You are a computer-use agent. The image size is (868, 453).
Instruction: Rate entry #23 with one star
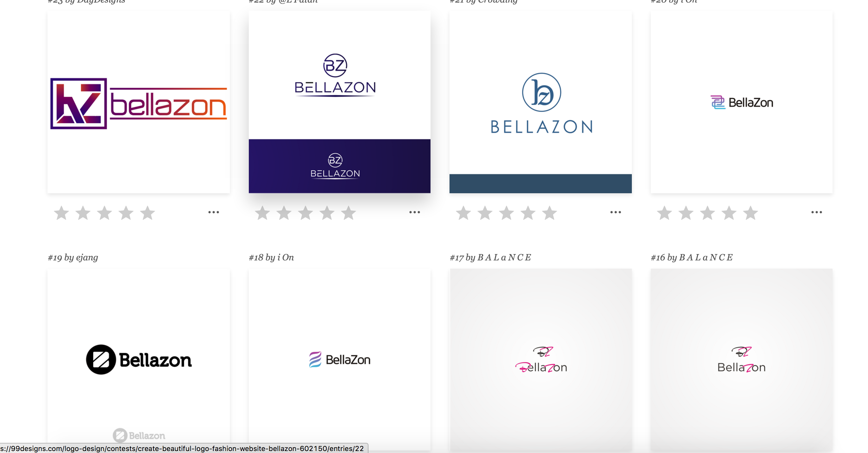(61, 213)
